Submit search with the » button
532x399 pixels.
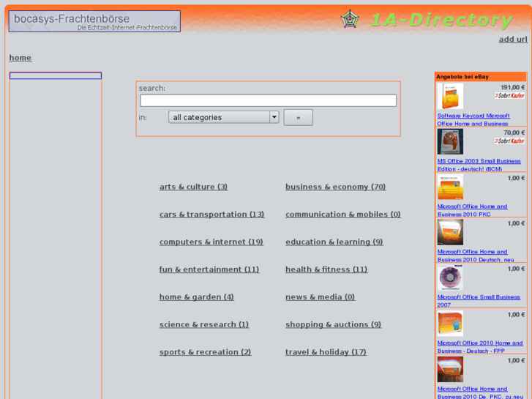coord(299,117)
